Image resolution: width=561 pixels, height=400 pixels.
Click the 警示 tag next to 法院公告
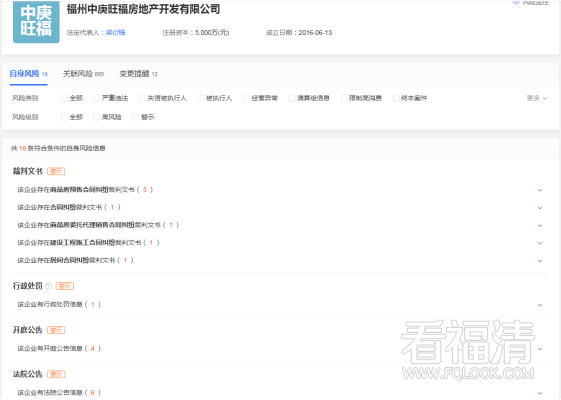point(56,374)
